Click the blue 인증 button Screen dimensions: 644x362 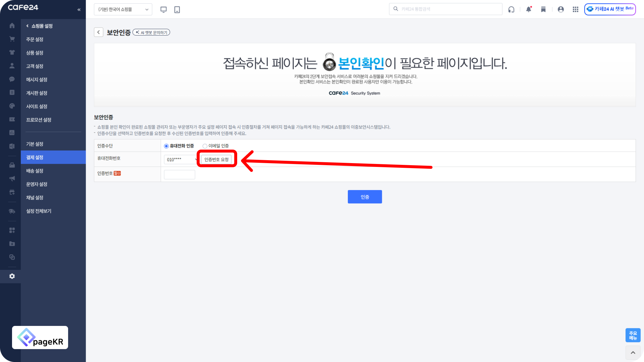(365, 197)
